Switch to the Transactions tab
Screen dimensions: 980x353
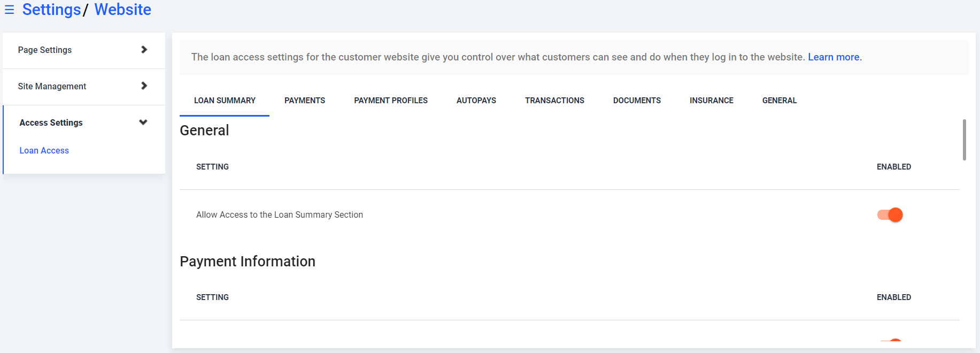554,101
